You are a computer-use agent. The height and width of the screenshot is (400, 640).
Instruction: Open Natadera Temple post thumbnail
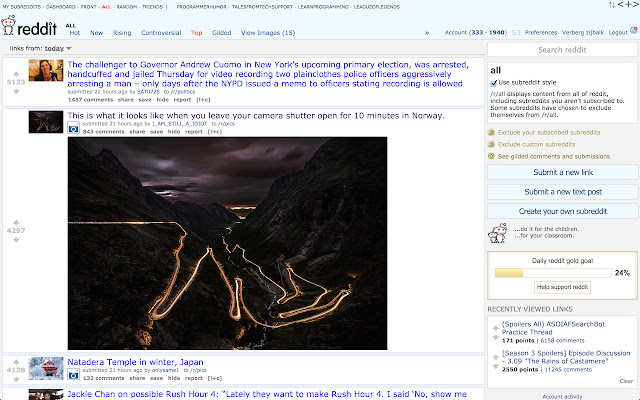(46, 369)
